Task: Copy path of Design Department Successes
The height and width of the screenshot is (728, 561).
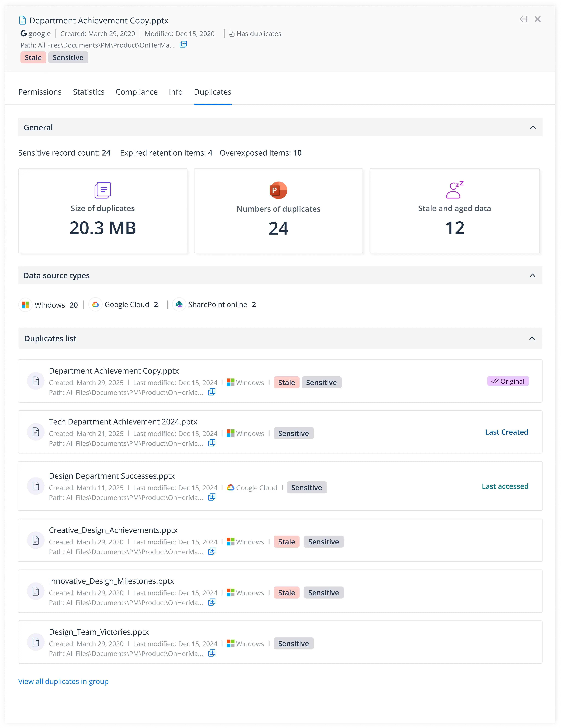Action: (212, 497)
